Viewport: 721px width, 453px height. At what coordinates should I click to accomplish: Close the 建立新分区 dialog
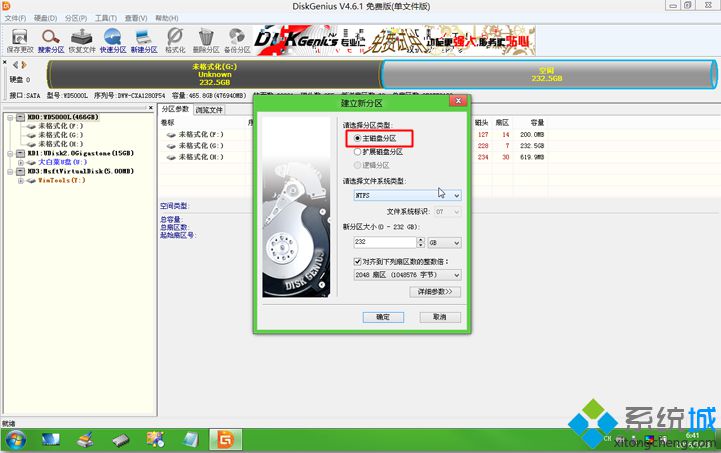point(458,101)
